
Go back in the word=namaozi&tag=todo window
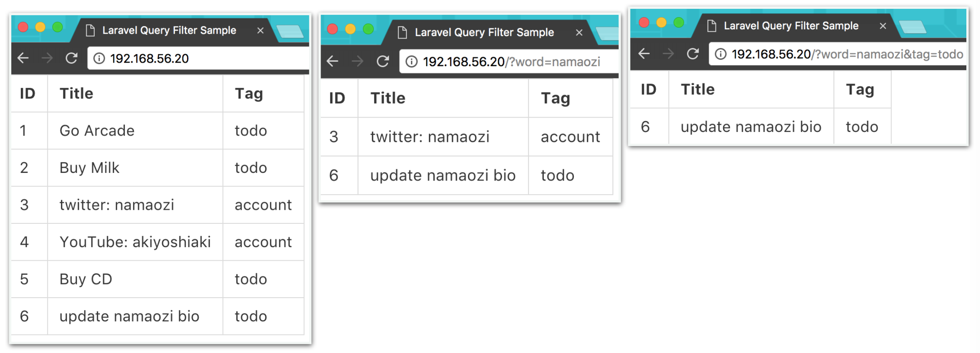[644, 54]
